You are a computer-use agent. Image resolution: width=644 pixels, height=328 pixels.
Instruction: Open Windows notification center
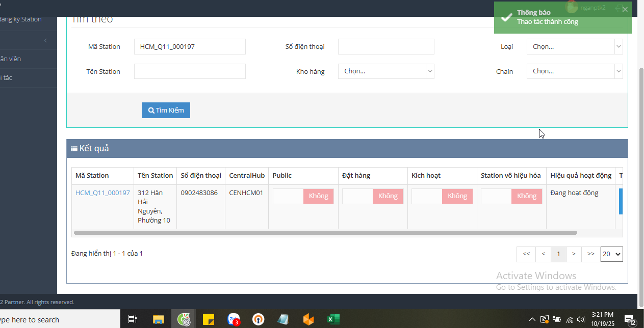(630, 320)
